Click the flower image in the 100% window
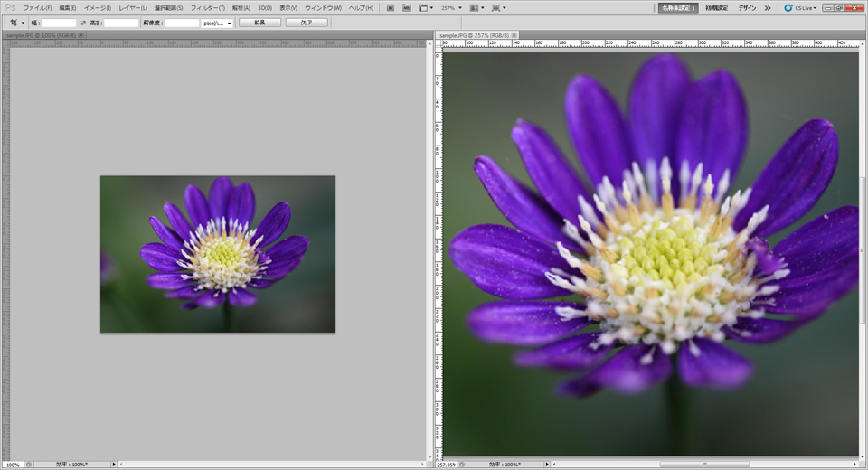 (x=218, y=254)
